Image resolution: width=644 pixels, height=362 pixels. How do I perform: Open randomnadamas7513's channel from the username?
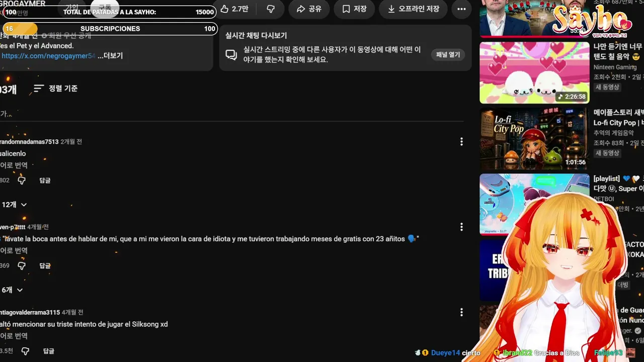coord(29,142)
